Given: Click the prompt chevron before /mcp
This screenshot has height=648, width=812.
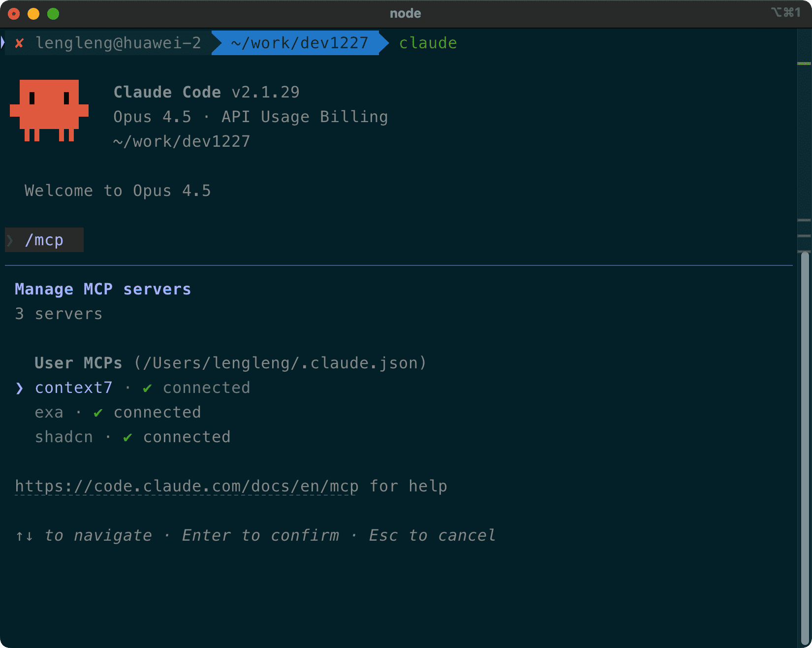Looking at the screenshot, I should (10, 240).
